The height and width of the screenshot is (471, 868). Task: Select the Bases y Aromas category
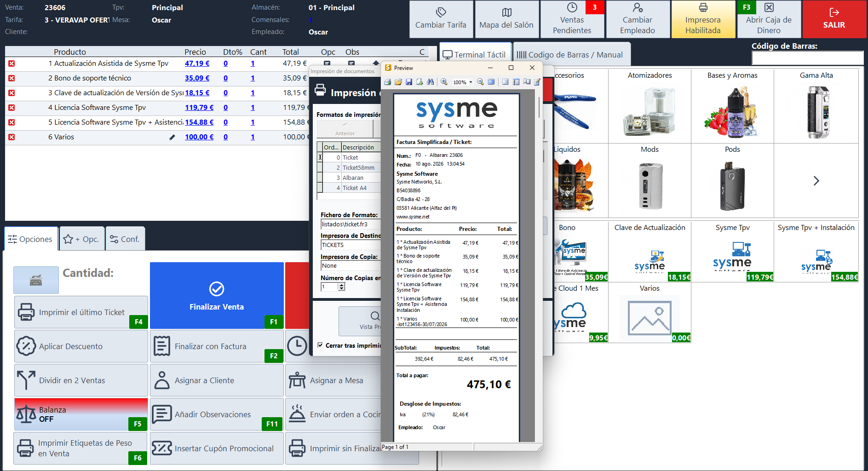pos(732,106)
